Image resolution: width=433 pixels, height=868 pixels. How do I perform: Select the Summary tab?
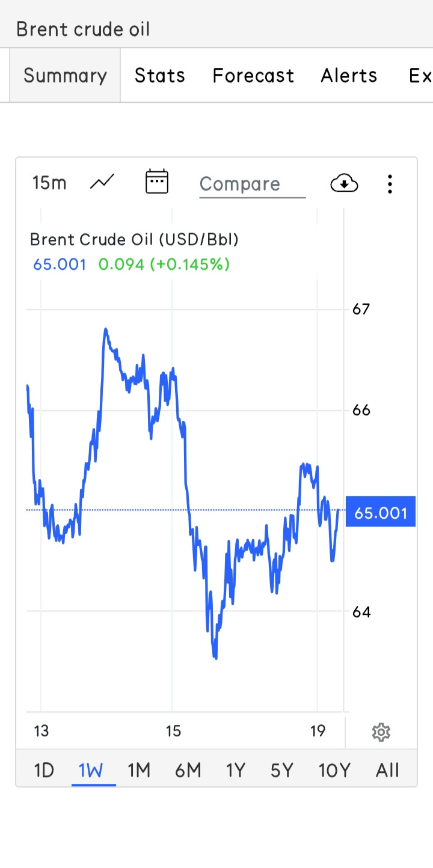pos(65,76)
